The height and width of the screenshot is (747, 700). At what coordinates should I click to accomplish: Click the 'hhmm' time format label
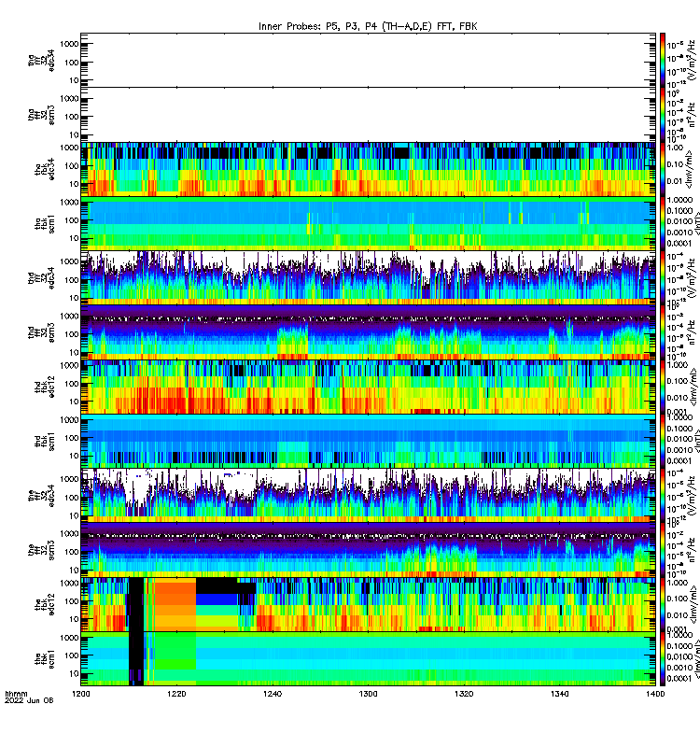tap(16, 694)
